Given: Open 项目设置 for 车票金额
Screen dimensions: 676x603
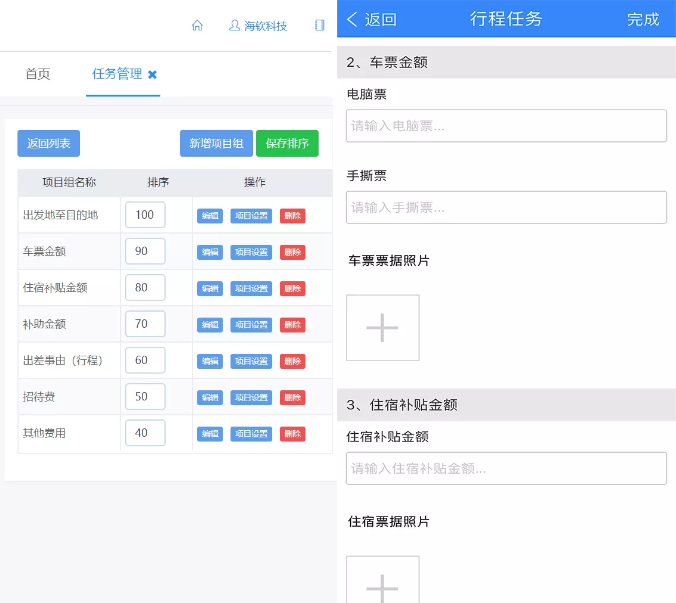Looking at the screenshot, I should (x=251, y=252).
